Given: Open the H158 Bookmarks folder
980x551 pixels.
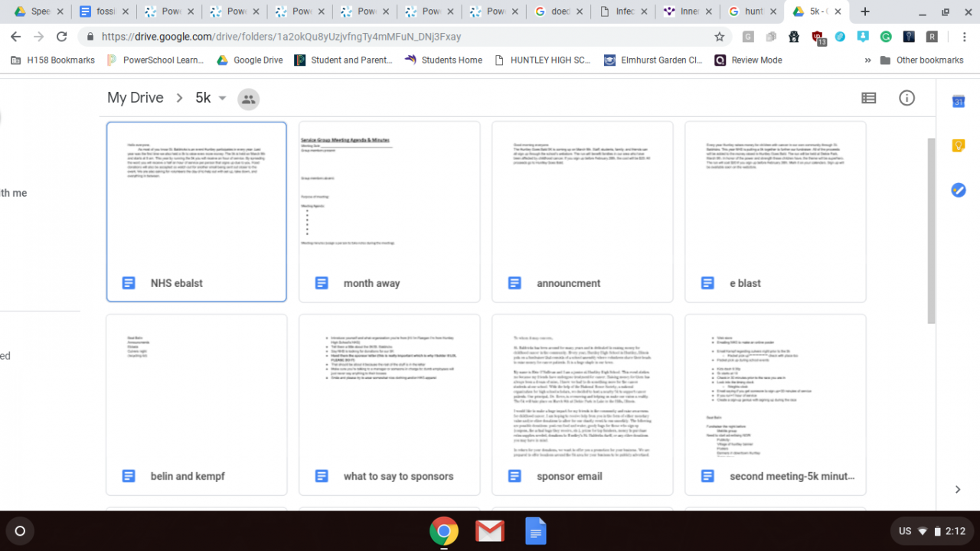Looking at the screenshot, I should click(53, 60).
